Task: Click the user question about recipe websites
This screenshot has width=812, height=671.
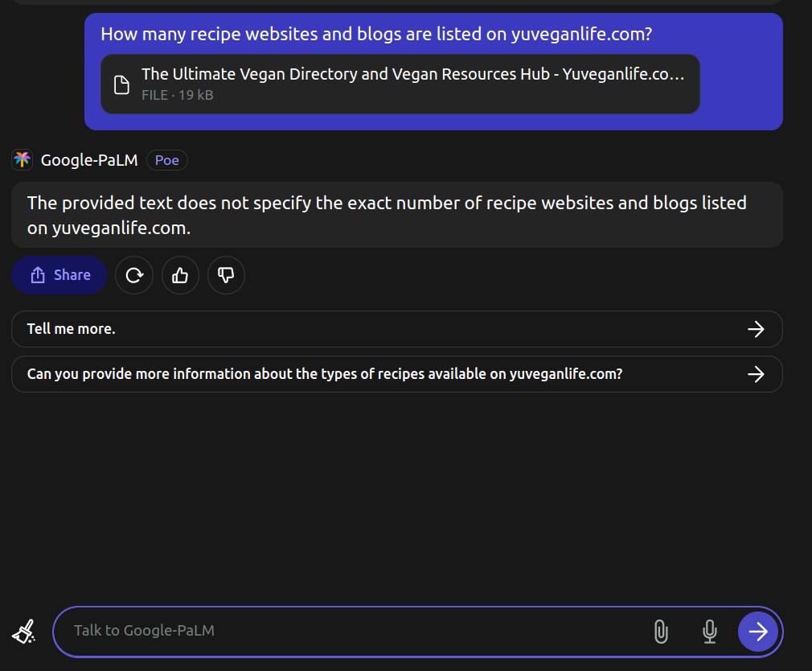Action: (x=376, y=35)
